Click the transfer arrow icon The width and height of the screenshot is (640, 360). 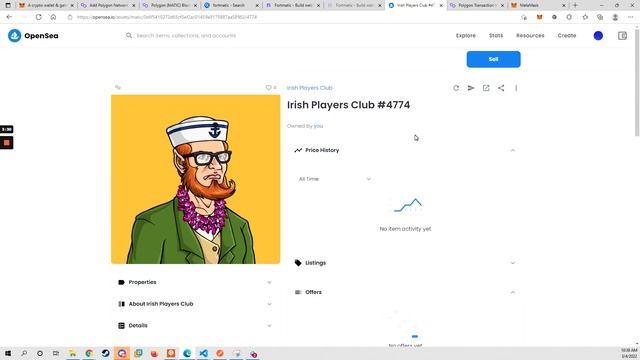pyautogui.click(x=471, y=88)
